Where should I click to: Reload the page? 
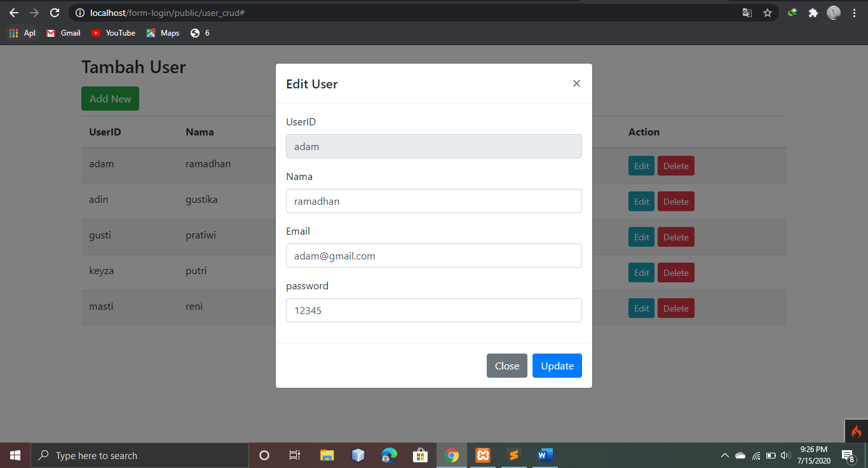(x=55, y=13)
